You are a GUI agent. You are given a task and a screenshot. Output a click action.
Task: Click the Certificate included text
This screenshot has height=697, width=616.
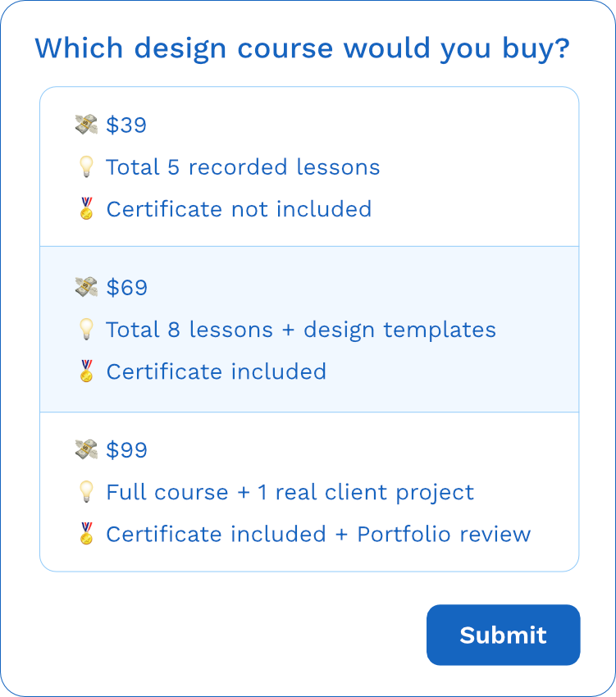(216, 371)
